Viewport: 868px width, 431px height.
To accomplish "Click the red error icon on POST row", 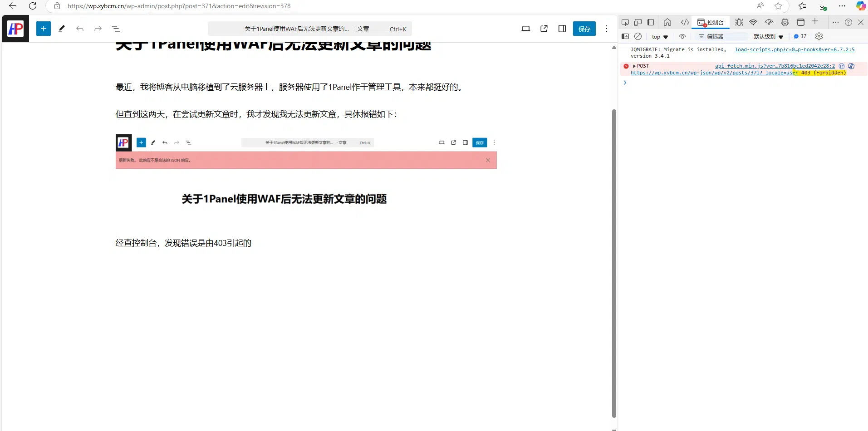I will [626, 66].
